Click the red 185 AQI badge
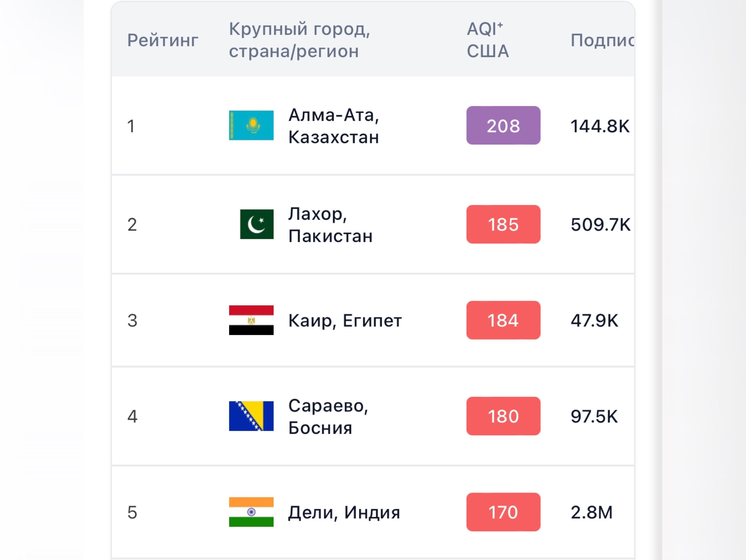 (503, 224)
